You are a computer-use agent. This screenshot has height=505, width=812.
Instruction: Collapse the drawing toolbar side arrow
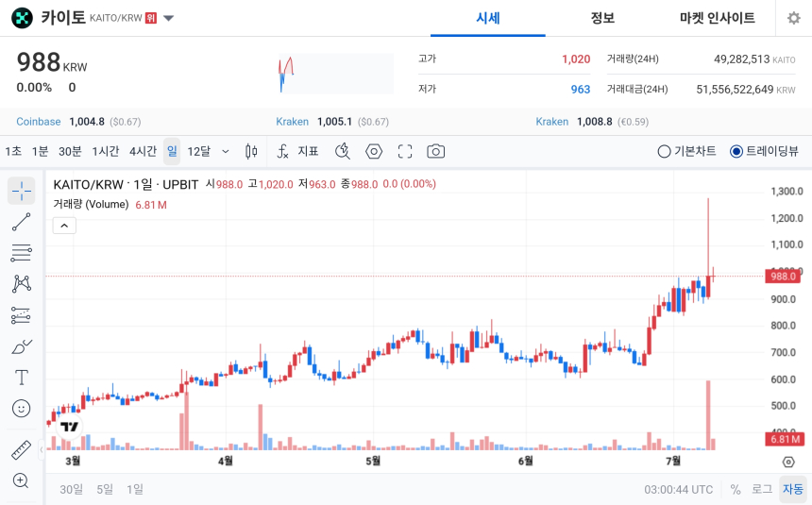click(42, 450)
